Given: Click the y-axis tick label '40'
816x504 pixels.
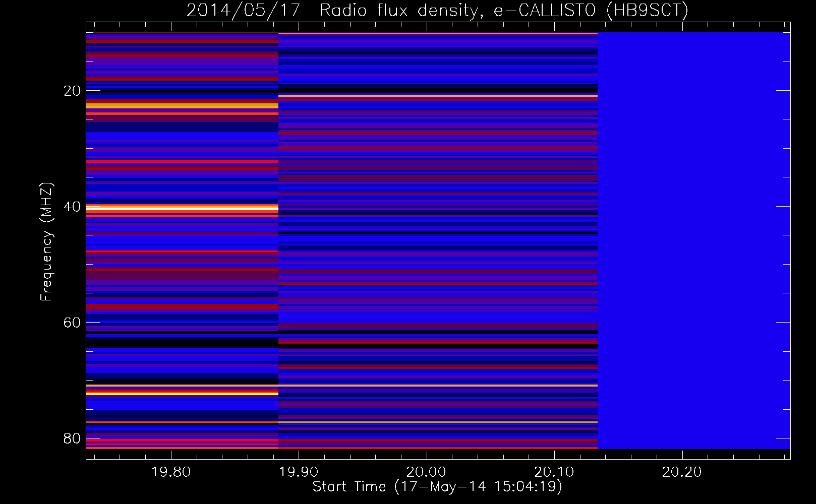Looking at the screenshot, I should (72, 207).
